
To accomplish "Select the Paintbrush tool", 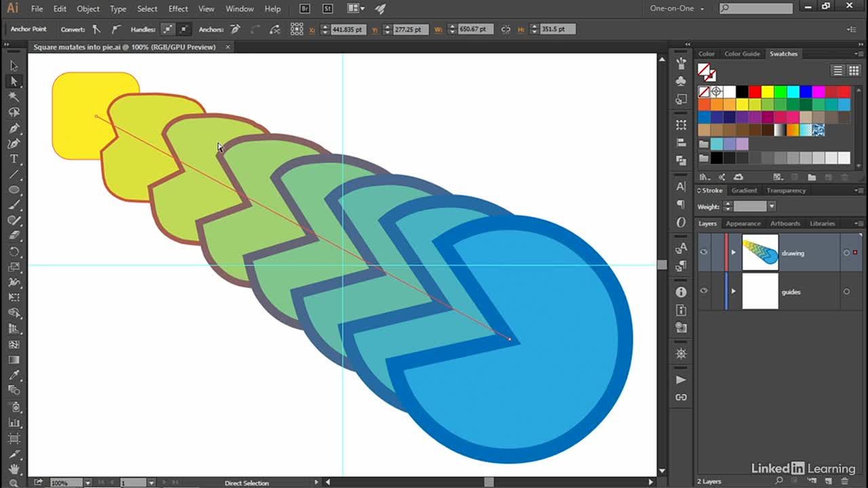I will coord(14,205).
